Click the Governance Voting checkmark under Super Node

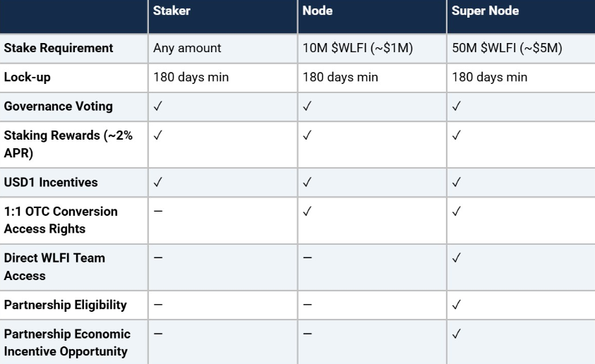pyautogui.click(x=456, y=106)
